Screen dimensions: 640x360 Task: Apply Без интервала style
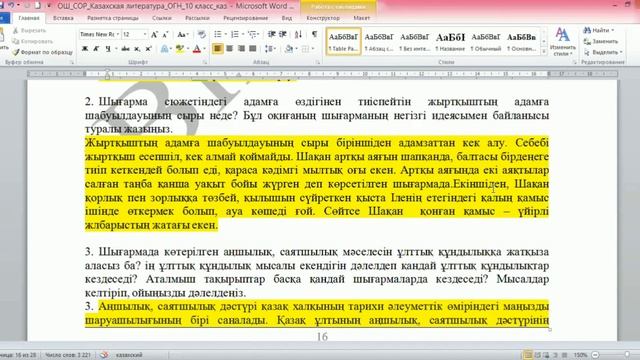(x=414, y=42)
